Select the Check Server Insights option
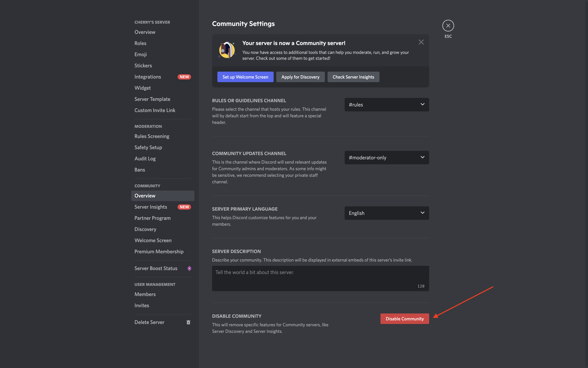The height and width of the screenshot is (368, 588). [x=353, y=77]
